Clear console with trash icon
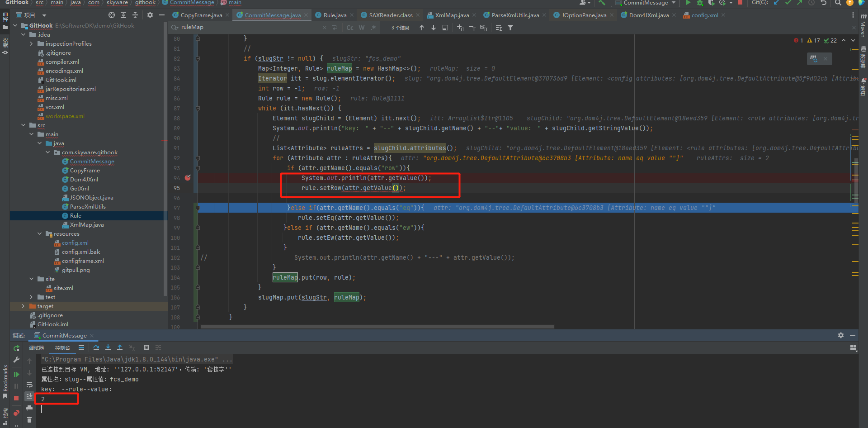The width and height of the screenshot is (868, 428). click(29, 420)
